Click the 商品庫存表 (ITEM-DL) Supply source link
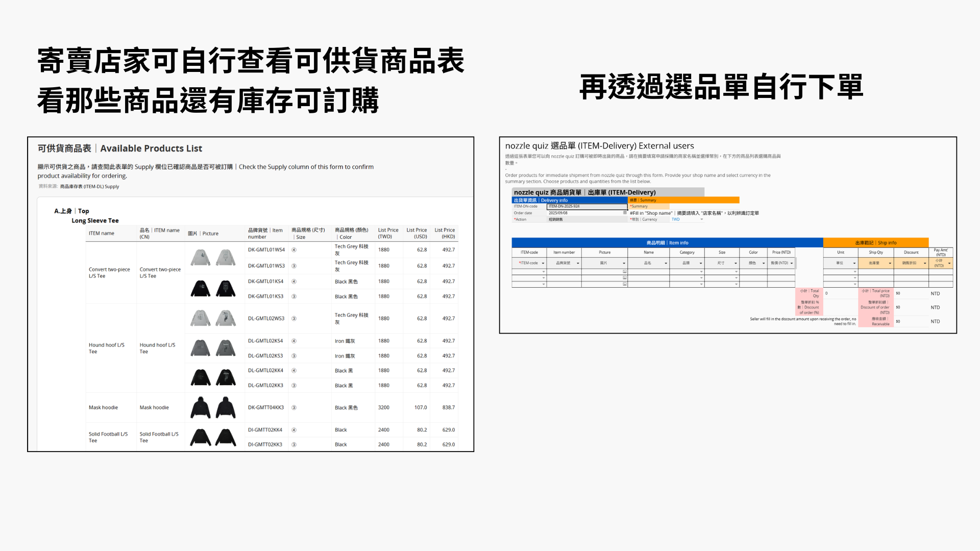 [x=89, y=187]
